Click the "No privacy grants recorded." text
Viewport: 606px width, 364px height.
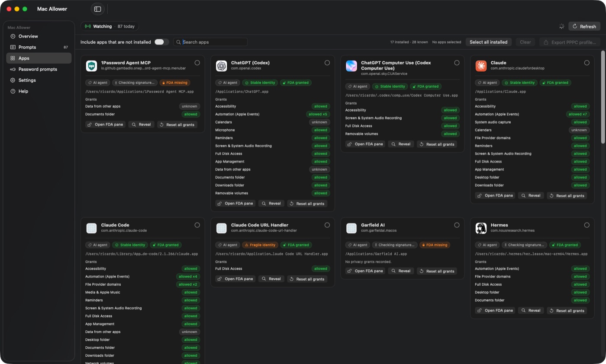(368, 262)
